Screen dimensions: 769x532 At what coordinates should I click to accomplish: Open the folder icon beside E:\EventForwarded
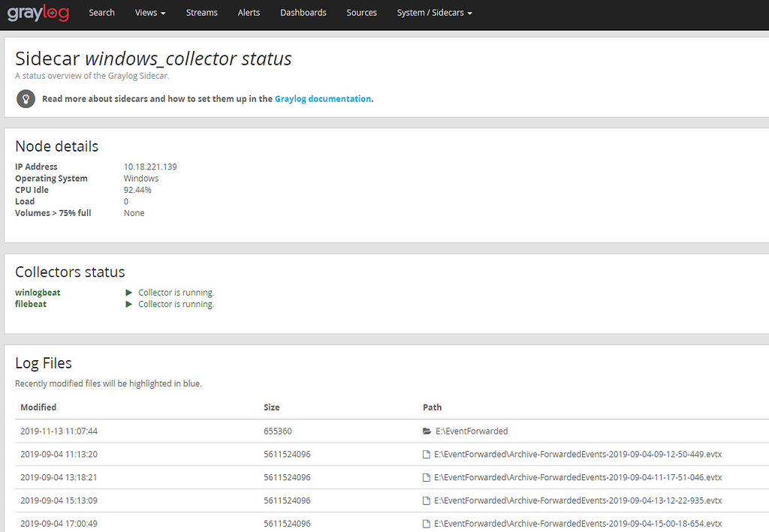(424, 431)
